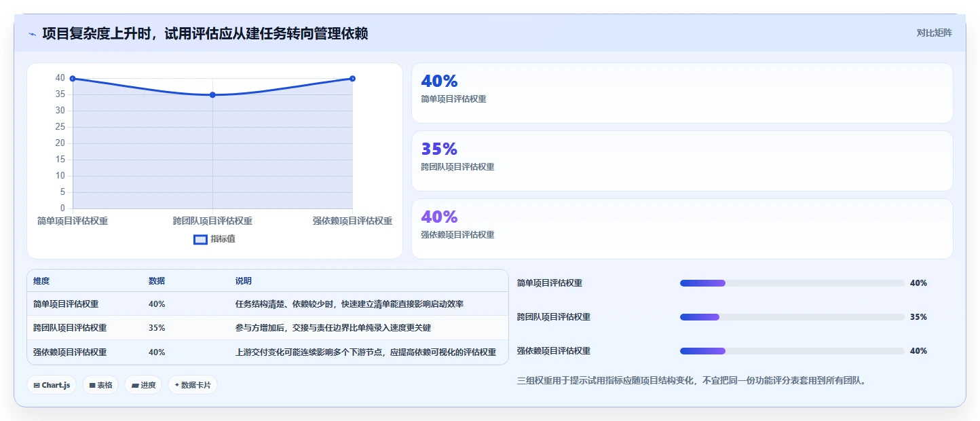Click the 维度 table column header

click(x=41, y=281)
